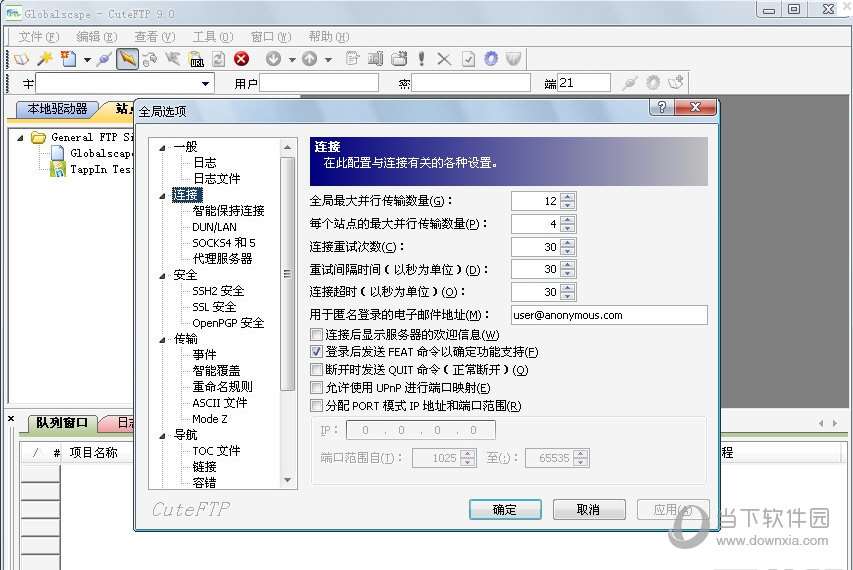The image size is (853, 570).
Task: Open the Site Manager book icon
Action: [x=21, y=59]
